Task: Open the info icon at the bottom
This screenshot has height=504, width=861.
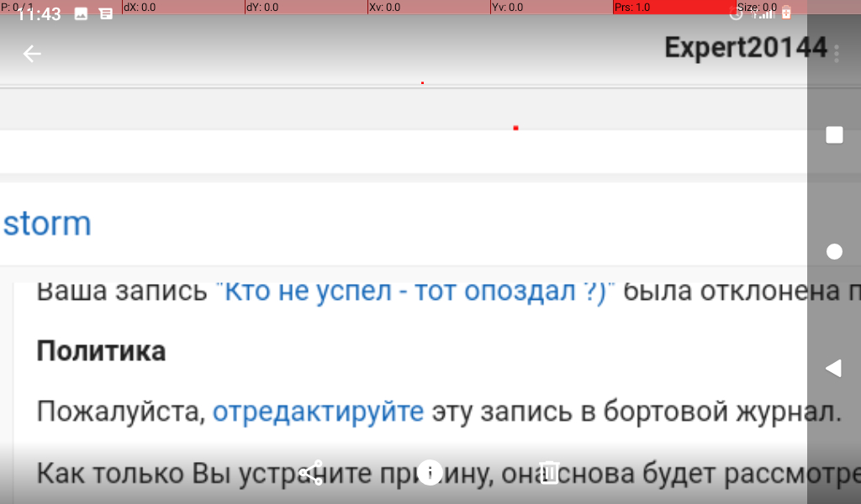Action: pos(430,472)
